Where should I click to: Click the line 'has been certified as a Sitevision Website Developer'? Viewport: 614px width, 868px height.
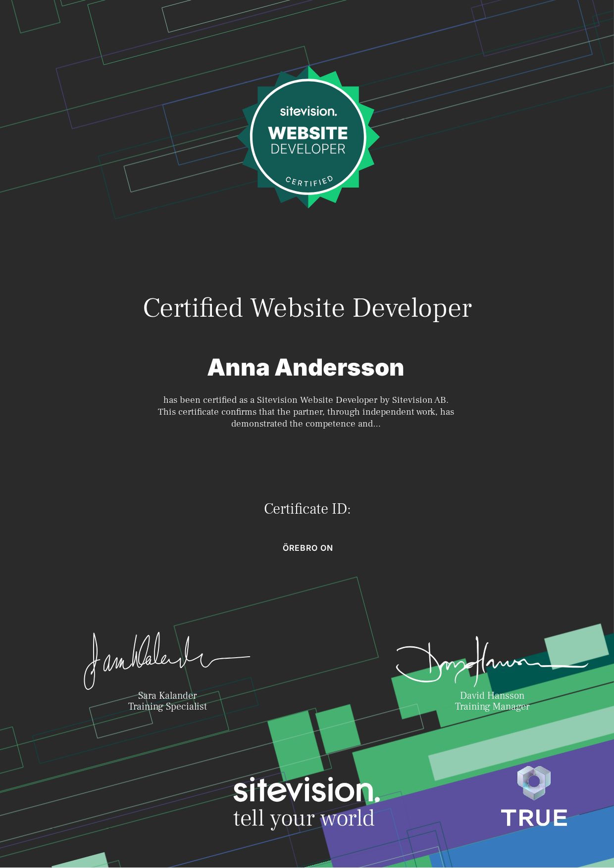point(306,400)
